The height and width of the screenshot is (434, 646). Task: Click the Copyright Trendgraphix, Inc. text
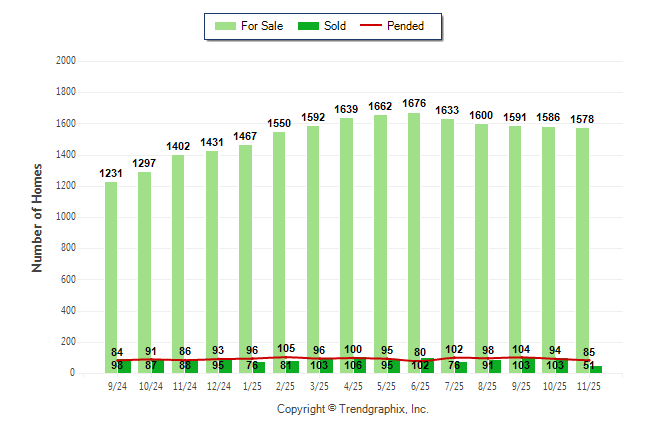pos(352,410)
